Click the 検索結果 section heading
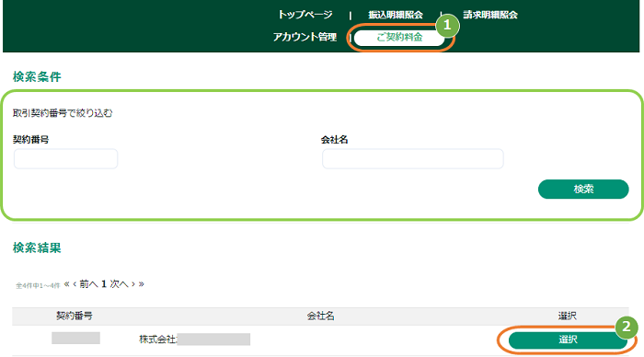Image resolution: width=644 pixels, height=357 pixels. (37, 248)
